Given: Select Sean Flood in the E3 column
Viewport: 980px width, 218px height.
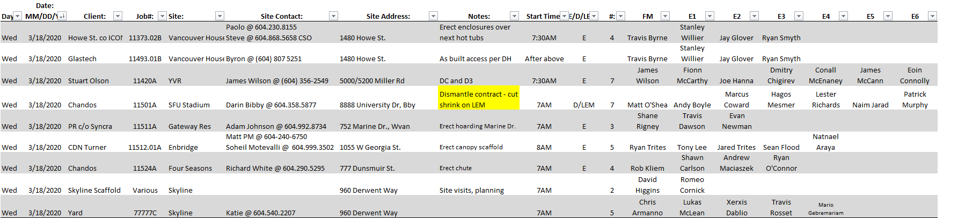Looking at the screenshot, I should [x=781, y=148].
